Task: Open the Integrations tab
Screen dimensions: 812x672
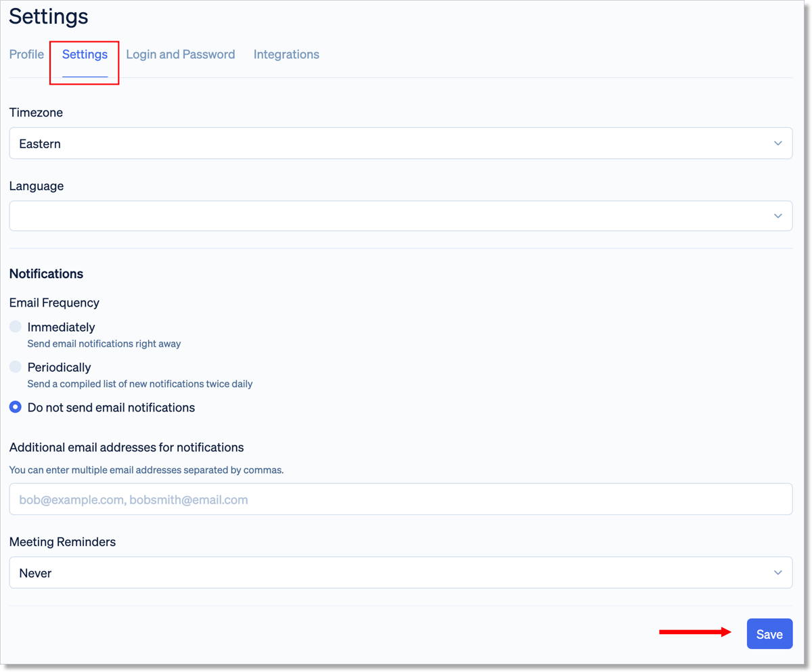Action: pos(286,54)
